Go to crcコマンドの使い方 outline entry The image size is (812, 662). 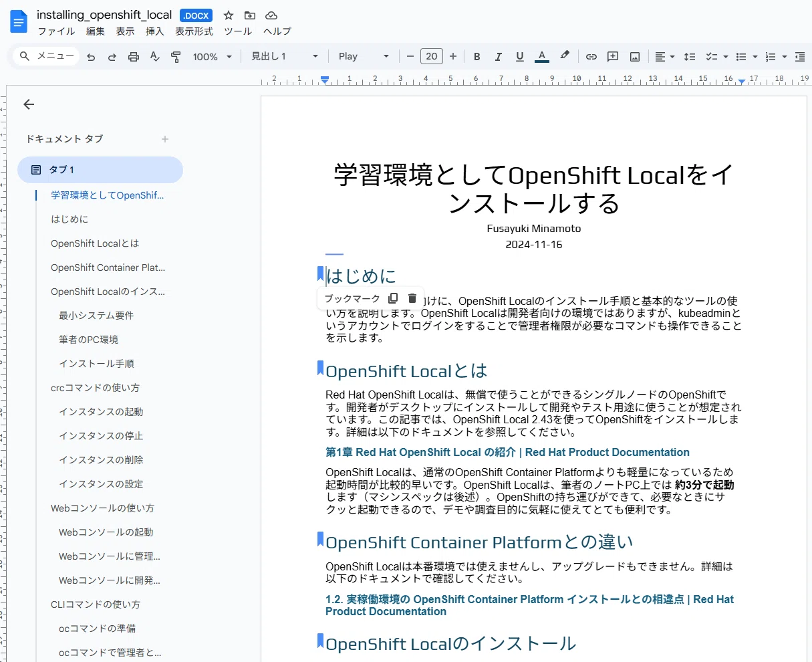coord(95,388)
